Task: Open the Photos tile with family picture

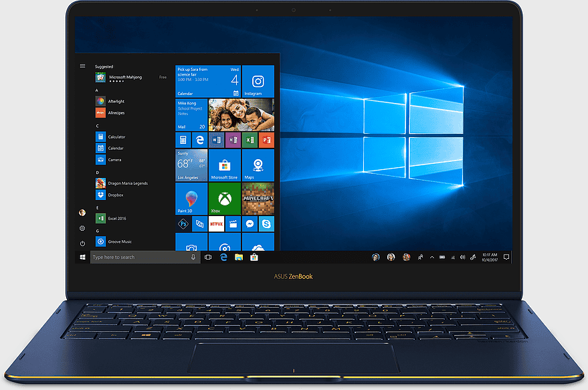Action: pyautogui.click(x=241, y=115)
